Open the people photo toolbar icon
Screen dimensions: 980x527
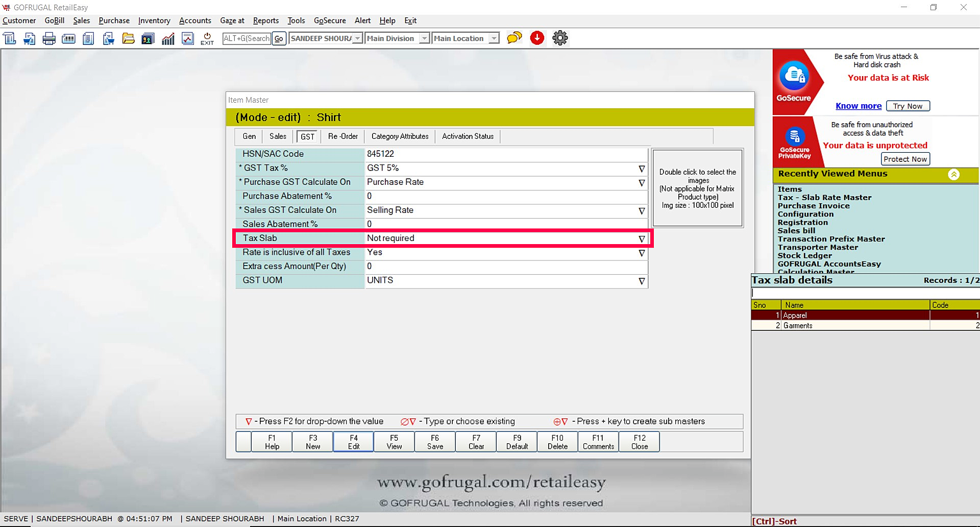click(148, 38)
